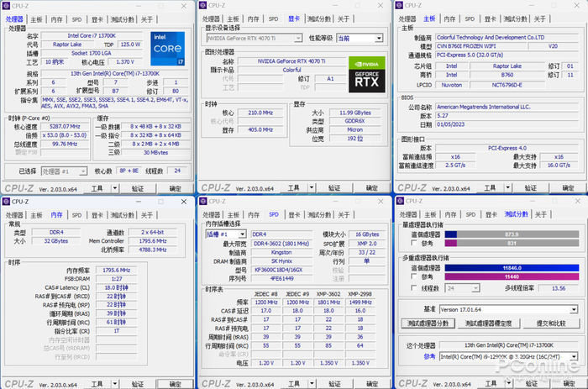Click the CAS# Latency value 18.0 时钟
The height and width of the screenshot is (389, 588).
coord(116,287)
